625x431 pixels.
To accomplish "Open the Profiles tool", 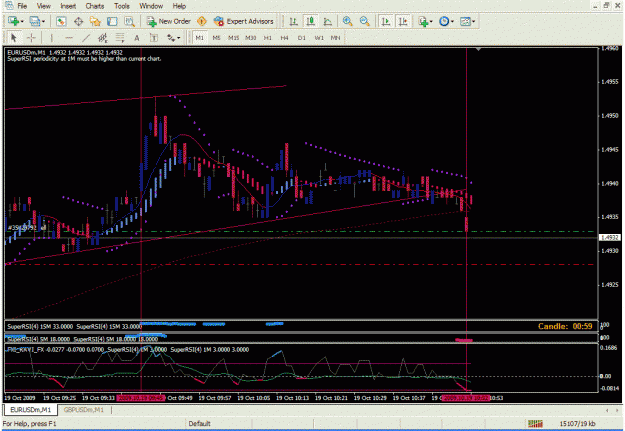I will (x=35, y=21).
